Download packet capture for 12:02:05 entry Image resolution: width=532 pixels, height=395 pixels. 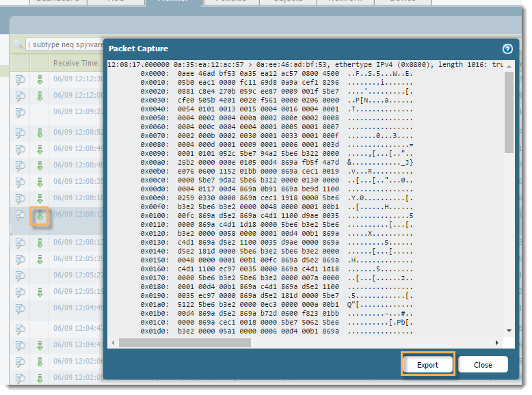tap(40, 378)
